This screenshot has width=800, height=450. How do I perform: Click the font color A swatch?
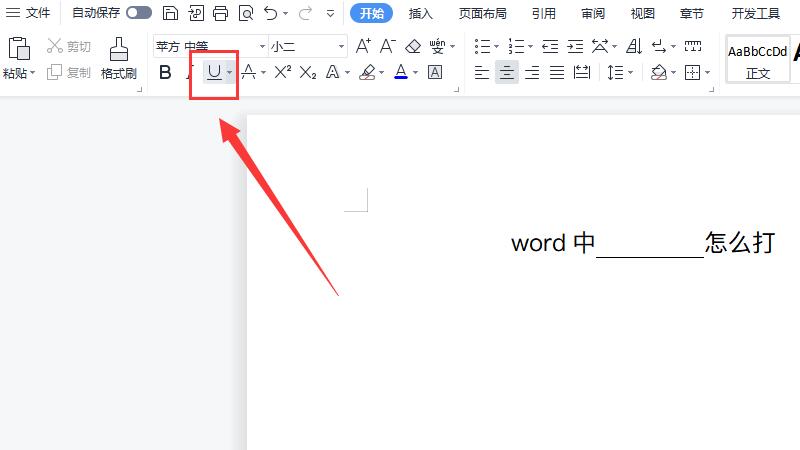tap(401, 72)
